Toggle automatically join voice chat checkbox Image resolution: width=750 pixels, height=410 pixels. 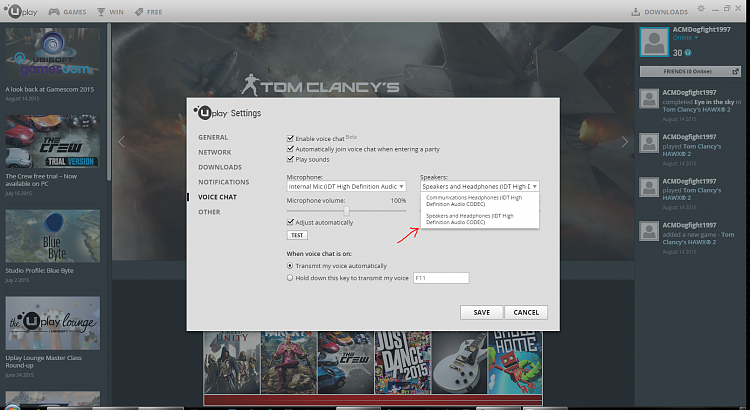click(290, 149)
